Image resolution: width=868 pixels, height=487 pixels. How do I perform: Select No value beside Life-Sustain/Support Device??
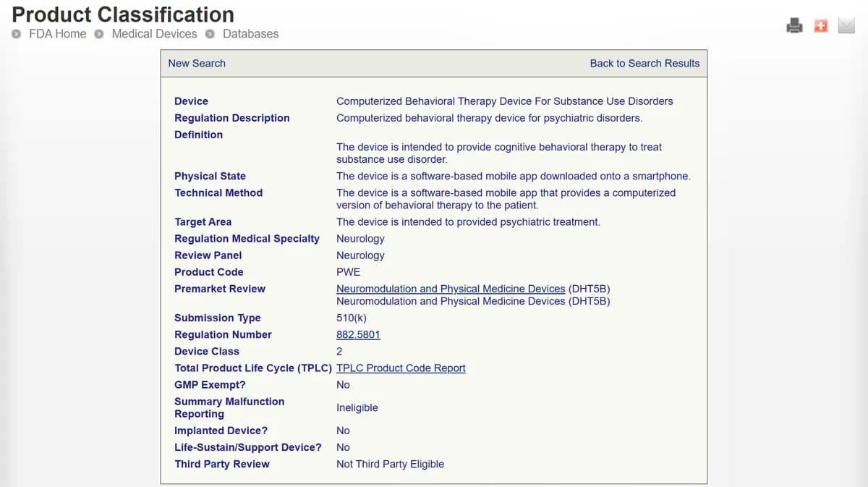(x=343, y=447)
